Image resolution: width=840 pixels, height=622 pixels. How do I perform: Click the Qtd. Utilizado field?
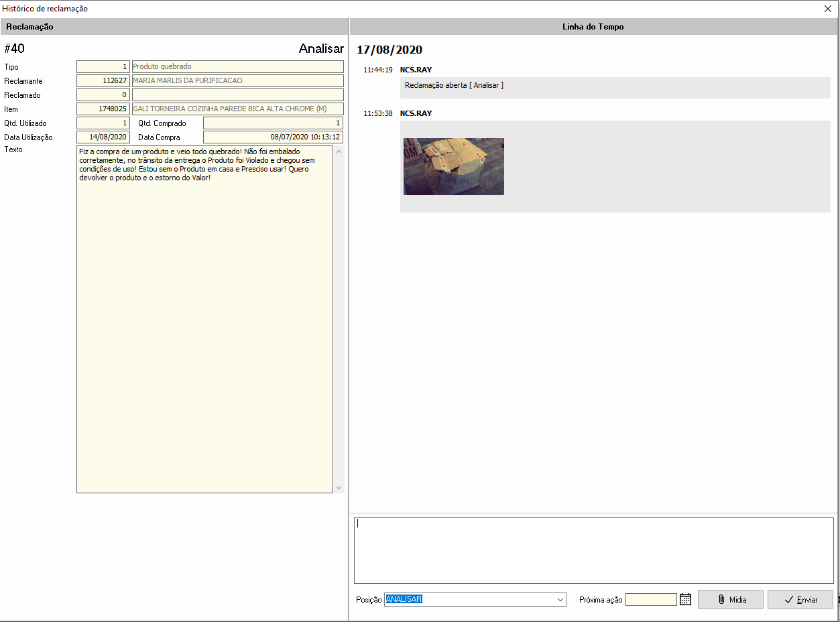click(103, 123)
